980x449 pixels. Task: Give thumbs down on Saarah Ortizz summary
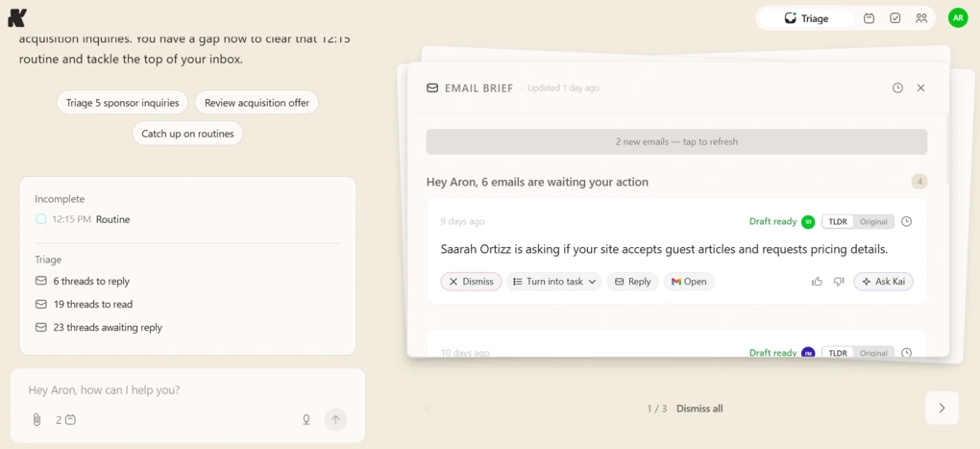tap(839, 282)
